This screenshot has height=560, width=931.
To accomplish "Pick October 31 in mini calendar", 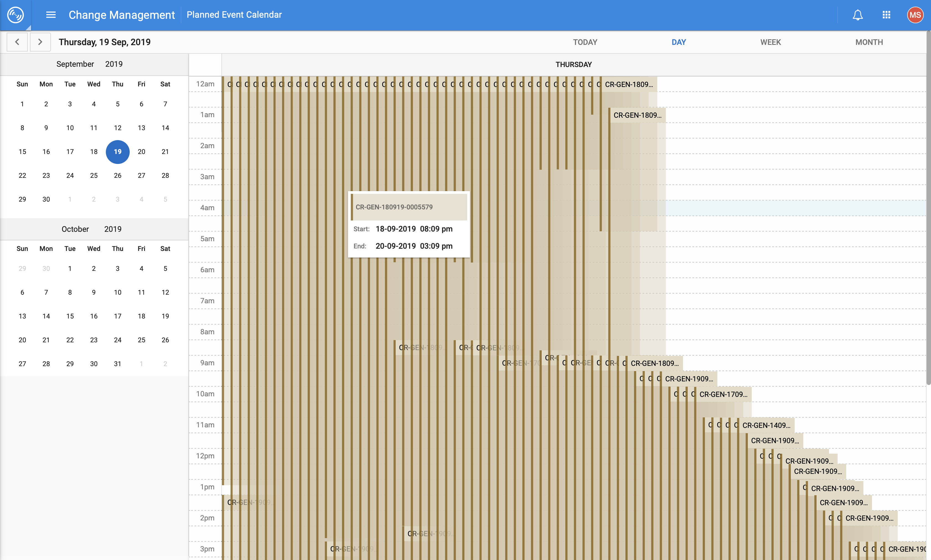I will click(x=117, y=364).
